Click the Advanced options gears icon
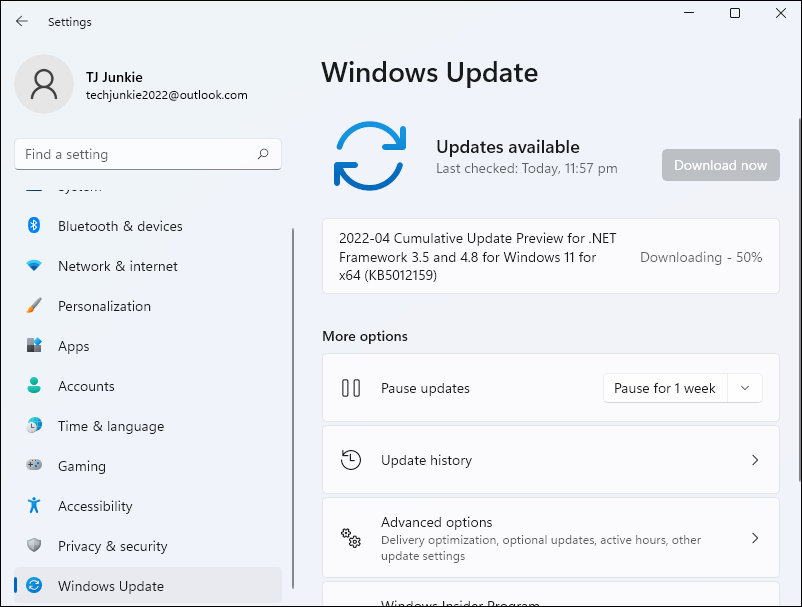Image resolution: width=802 pixels, height=607 pixels. pyautogui.click(x=351, y=538)
